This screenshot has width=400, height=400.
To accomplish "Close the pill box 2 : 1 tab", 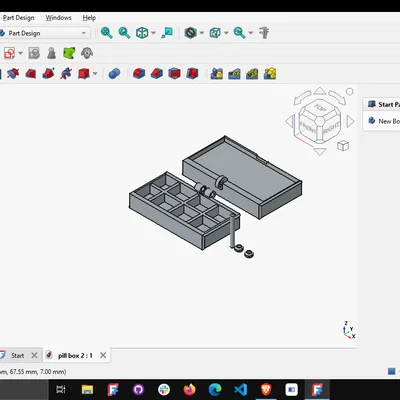I will 103,355.
